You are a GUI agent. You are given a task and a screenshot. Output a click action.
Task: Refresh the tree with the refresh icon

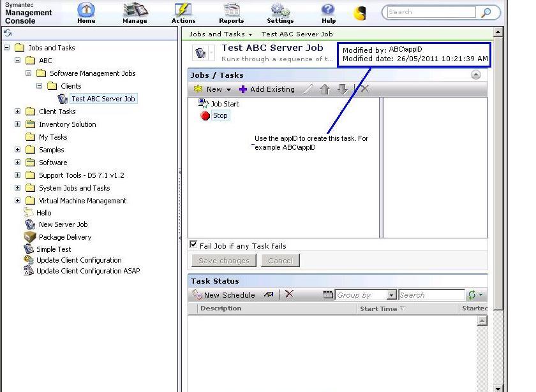pyautogui.click(x=8, y=33)
